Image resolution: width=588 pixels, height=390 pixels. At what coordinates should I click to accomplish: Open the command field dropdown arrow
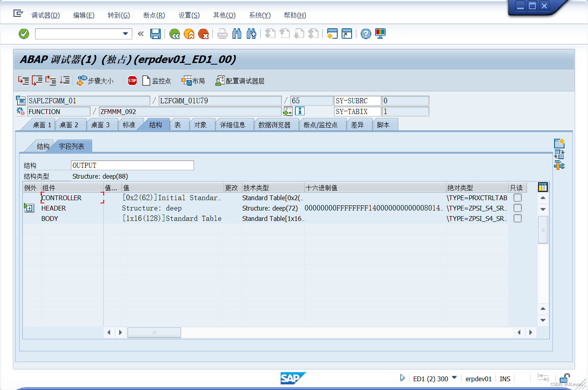click(x=126, y=34)
